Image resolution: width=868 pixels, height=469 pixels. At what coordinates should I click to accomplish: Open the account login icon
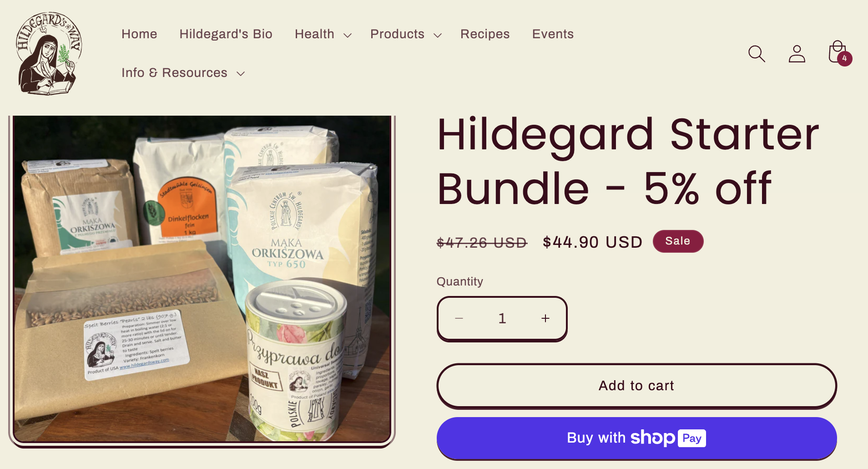tap(797, 54)
